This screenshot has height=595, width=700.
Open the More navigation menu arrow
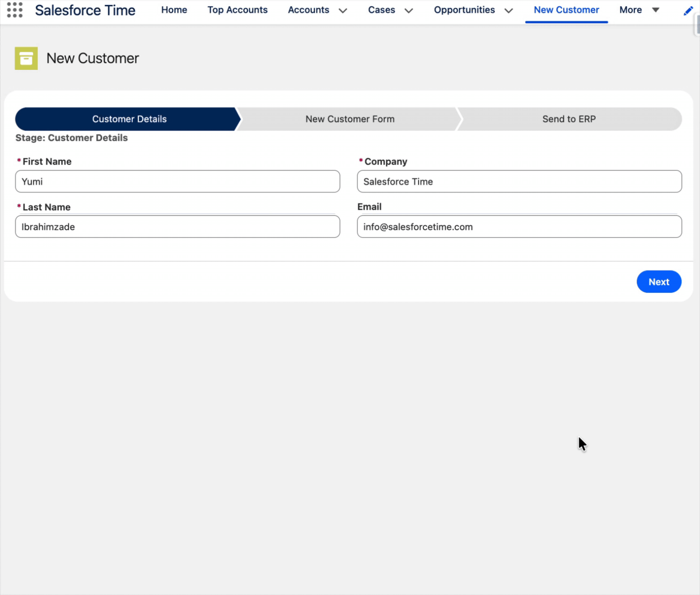656,10
